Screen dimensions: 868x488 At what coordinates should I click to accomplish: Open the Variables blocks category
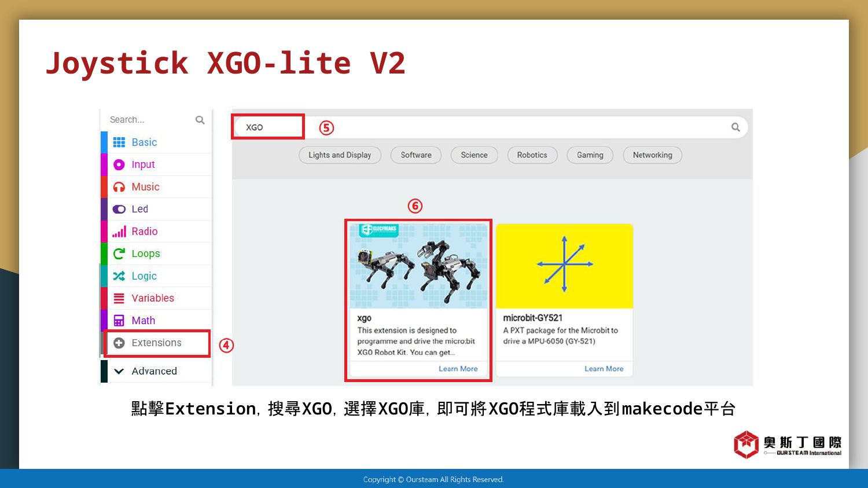[156, 298]
